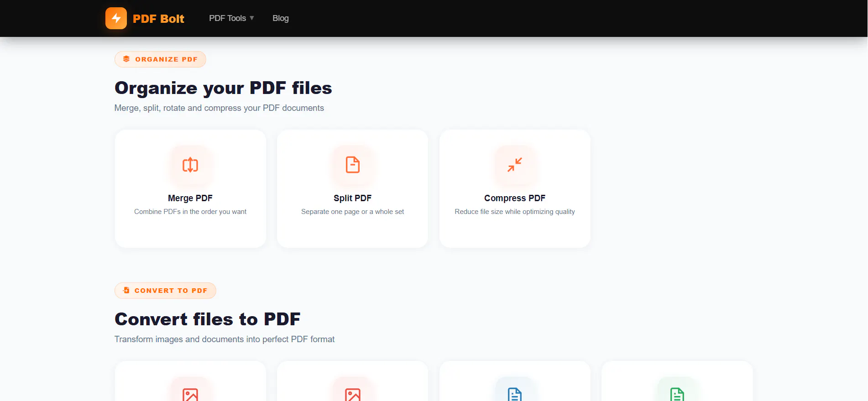The height and width of the screenshot is (401, 868).
Task: Click the layers icon in Organize PDF badge
Action: [x=126, y=59]
